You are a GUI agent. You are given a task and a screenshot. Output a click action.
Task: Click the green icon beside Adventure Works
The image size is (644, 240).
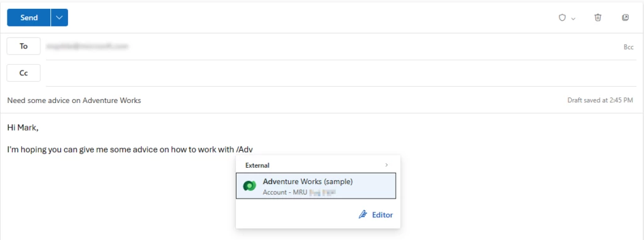(x=250, y=186)
